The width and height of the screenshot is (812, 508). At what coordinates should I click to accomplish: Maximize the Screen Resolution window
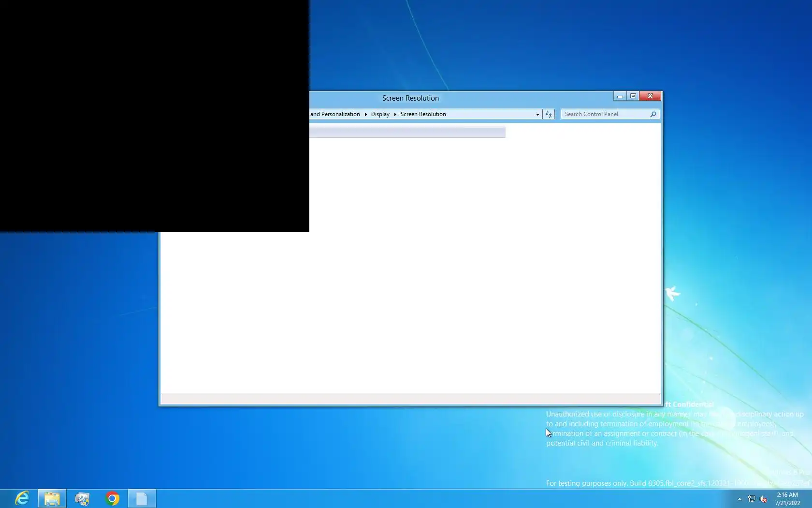click(633, 96)
